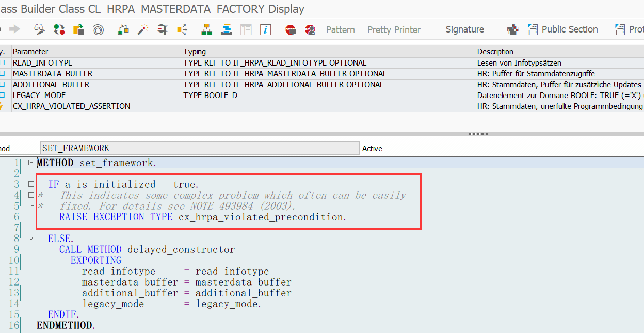The image size is (644, 333).
Task: Select the LEGACY_MODE parameter cell
Action: (96, 95)
